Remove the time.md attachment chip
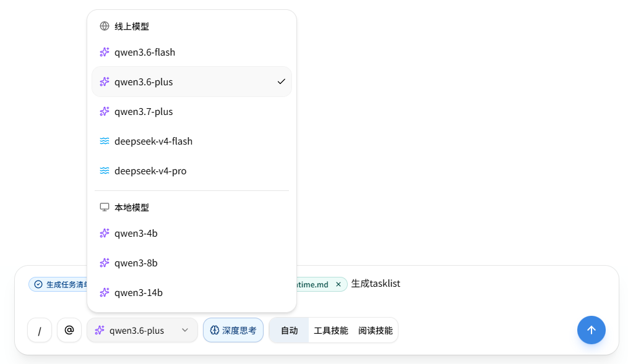Screen dimensions: 628x364 [338, 284]
